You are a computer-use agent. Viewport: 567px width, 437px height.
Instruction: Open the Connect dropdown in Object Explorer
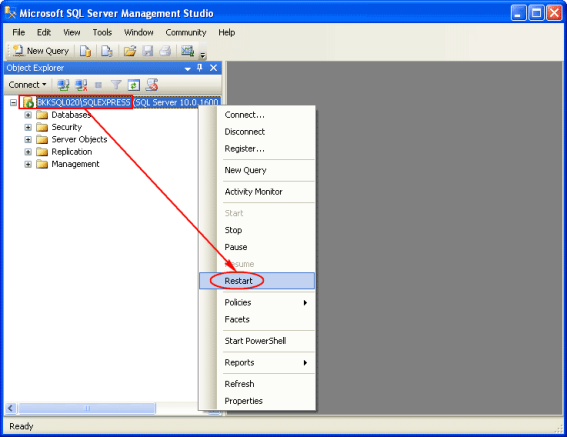click(x=27, y=85)
